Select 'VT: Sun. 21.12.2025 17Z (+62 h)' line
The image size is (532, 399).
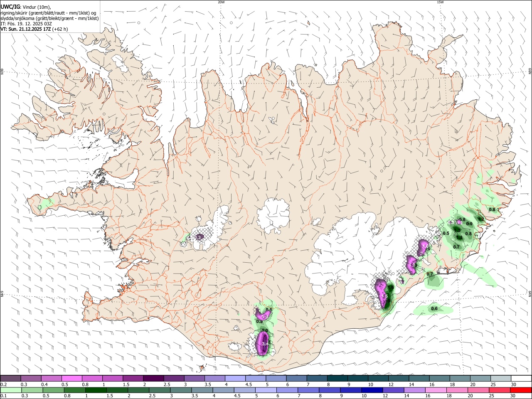click(34, 29)
